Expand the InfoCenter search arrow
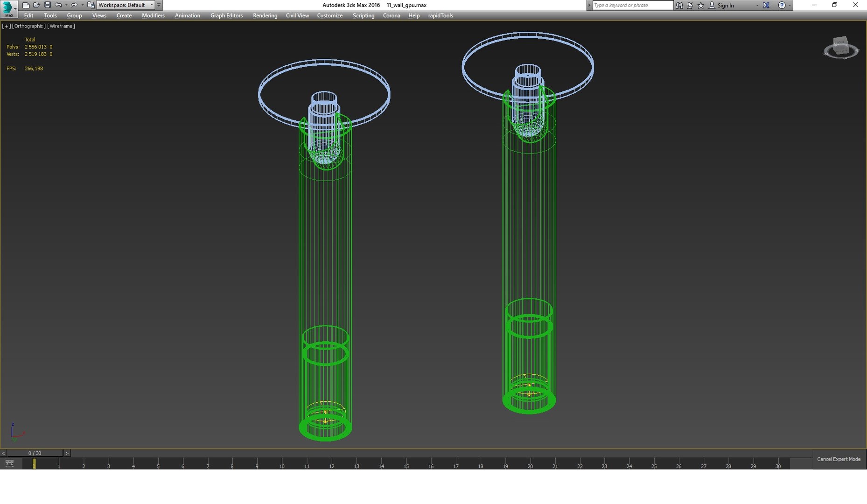 589,5
